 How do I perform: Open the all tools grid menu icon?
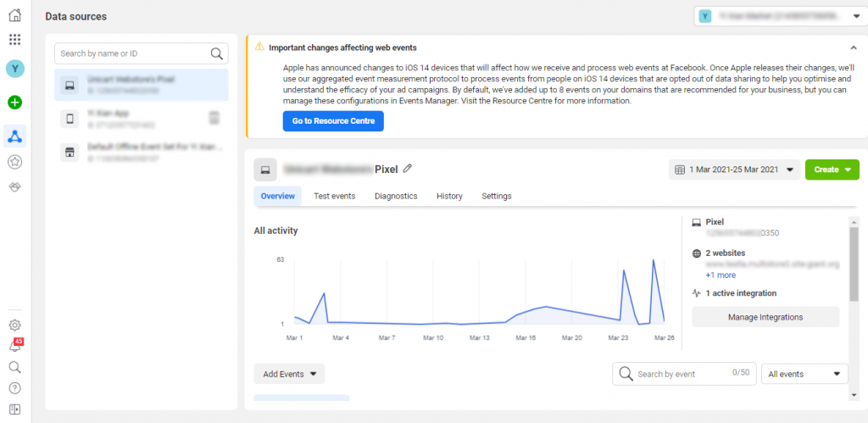[15, 39]
